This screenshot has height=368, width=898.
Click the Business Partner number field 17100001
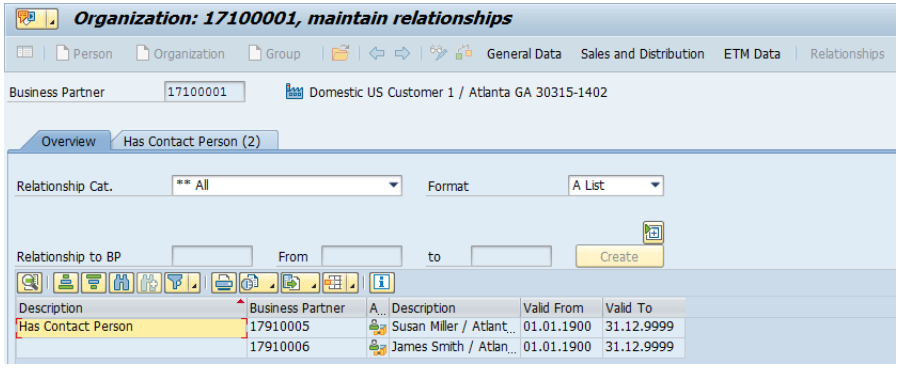click(x=205, y=92)
